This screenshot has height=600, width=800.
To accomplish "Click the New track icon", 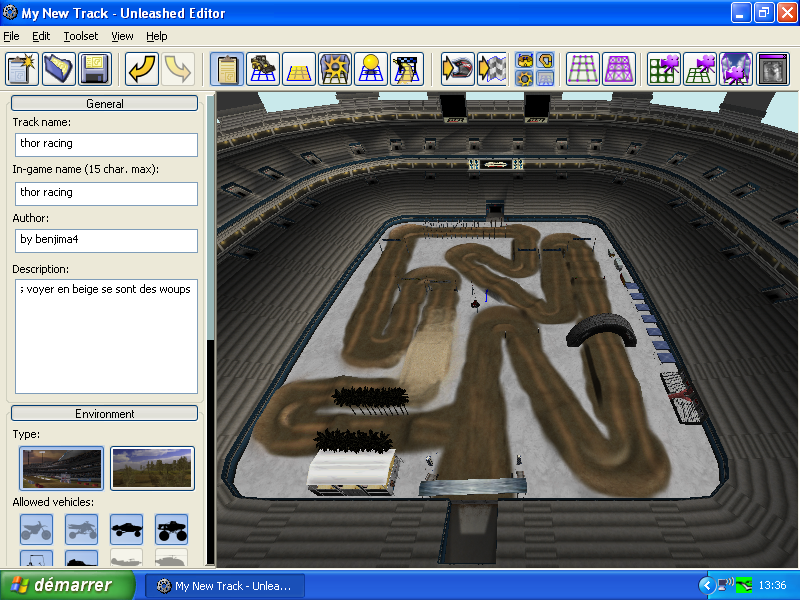I will click(23, 69).
